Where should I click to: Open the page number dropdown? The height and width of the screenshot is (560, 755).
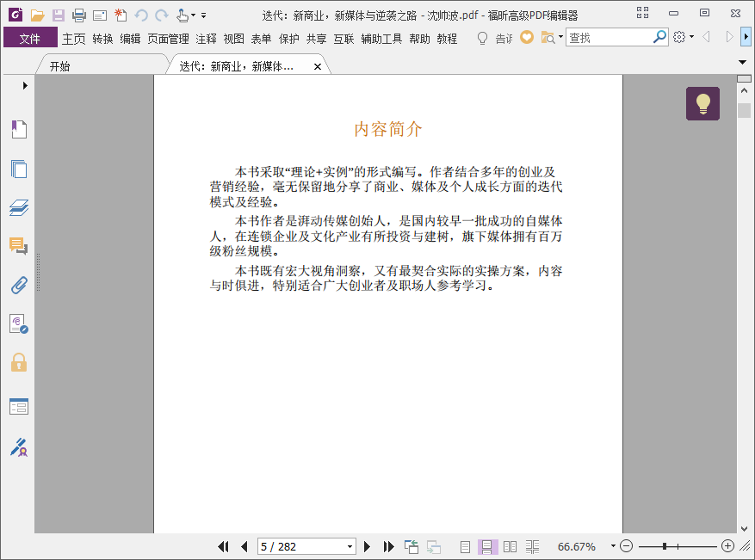click(350, 546)
